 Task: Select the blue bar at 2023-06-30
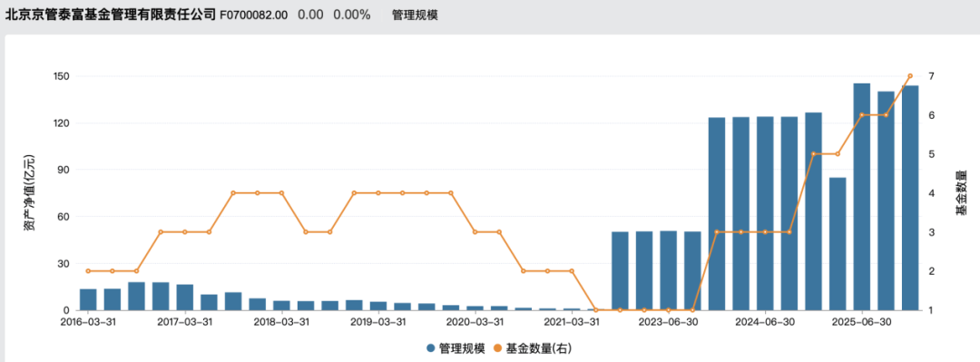pos(668,270)
